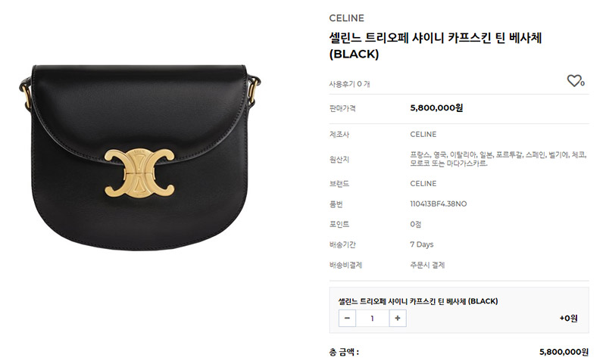Click the quantity input showing 1

click(372, 318)
